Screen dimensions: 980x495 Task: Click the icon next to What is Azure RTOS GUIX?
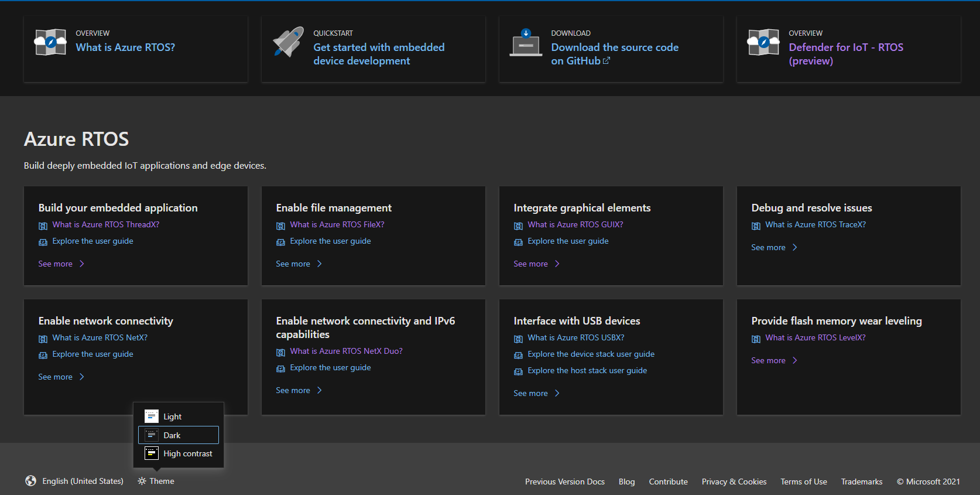518,226
